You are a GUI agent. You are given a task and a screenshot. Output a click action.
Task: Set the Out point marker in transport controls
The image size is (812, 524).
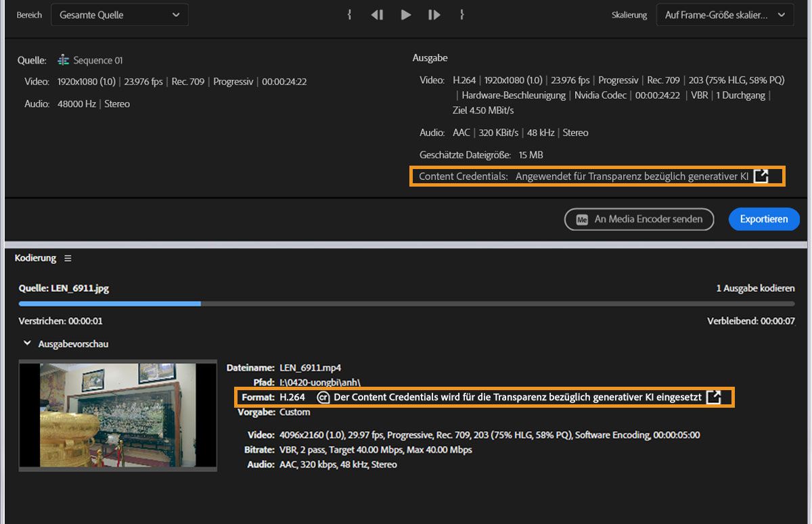pos(461,14)
